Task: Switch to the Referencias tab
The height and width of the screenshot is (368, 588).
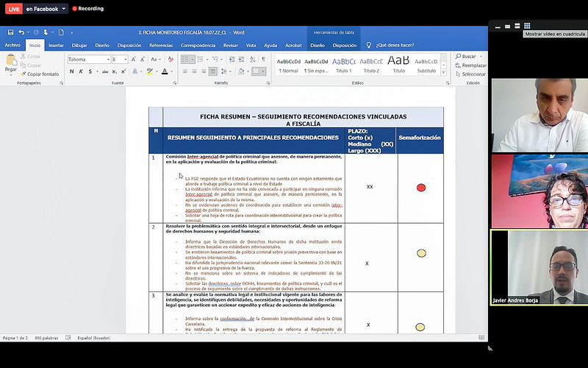Action: click(161, 45)
